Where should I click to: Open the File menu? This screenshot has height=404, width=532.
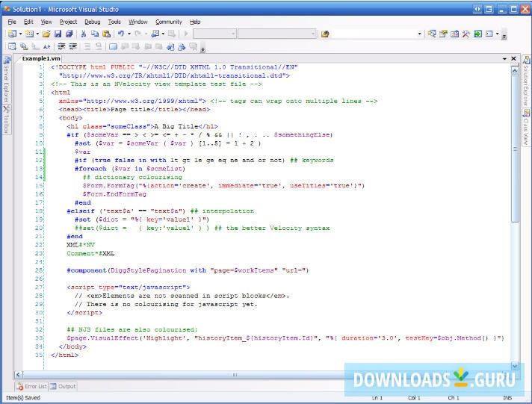tap(12, 22)
